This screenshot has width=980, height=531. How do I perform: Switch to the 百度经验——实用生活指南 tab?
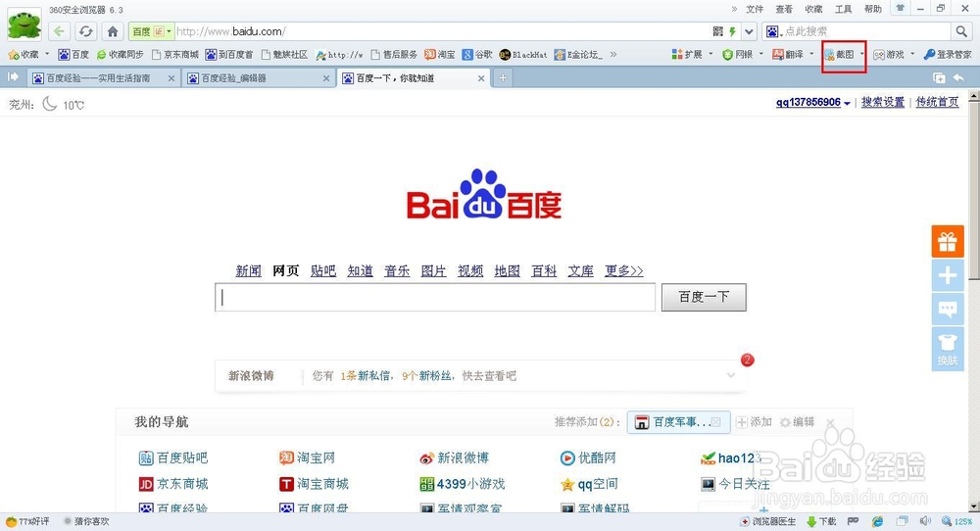coord(103,78)
